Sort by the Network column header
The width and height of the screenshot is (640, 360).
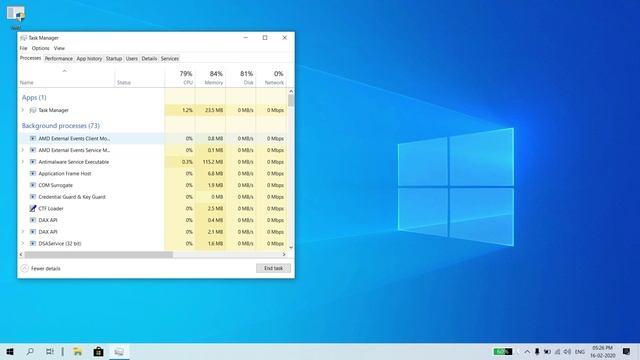(271, 77)
